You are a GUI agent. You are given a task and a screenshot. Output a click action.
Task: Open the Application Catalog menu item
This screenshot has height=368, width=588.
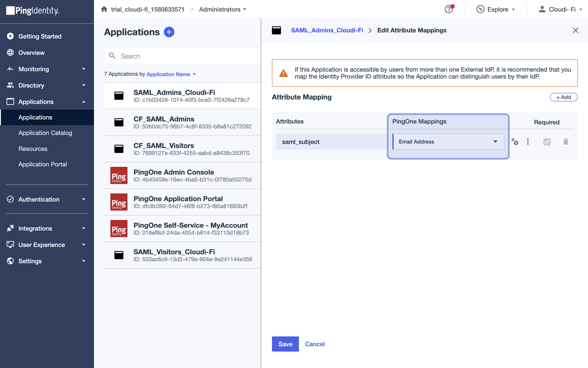(x=45, y=132)
